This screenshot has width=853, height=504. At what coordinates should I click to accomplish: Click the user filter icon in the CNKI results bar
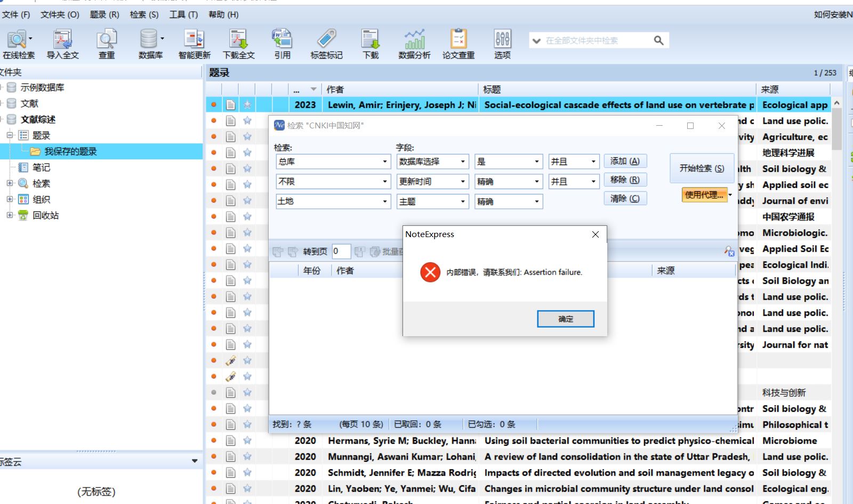pos(729,251)
